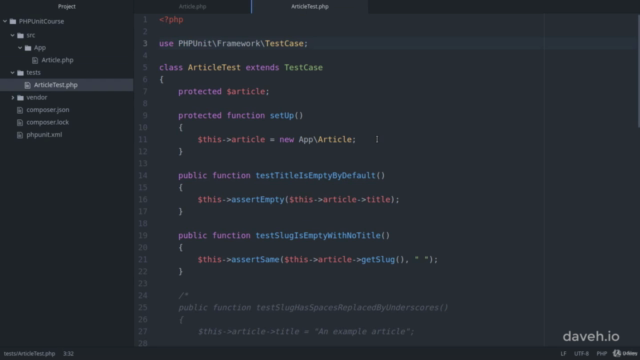
Task: Click the files count next to GitHub icon
Action: coord(630,353)
